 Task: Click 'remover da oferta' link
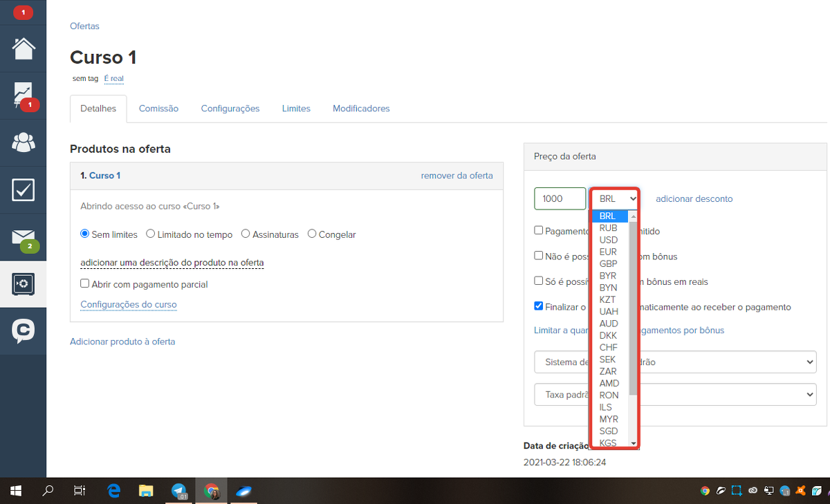click(x=456, y=176)
